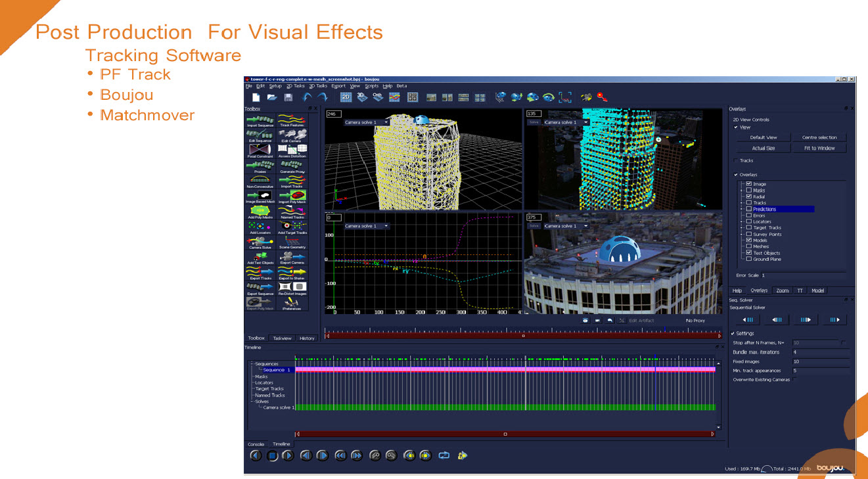Click the Default View button
This screenshot has height=479, width=868.
(x=763, y=137)
